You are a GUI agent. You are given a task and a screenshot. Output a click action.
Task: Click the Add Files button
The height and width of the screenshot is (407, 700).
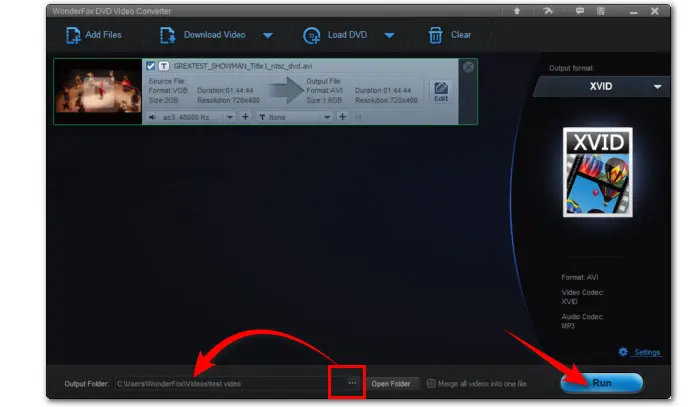click(x=94, y=35)
